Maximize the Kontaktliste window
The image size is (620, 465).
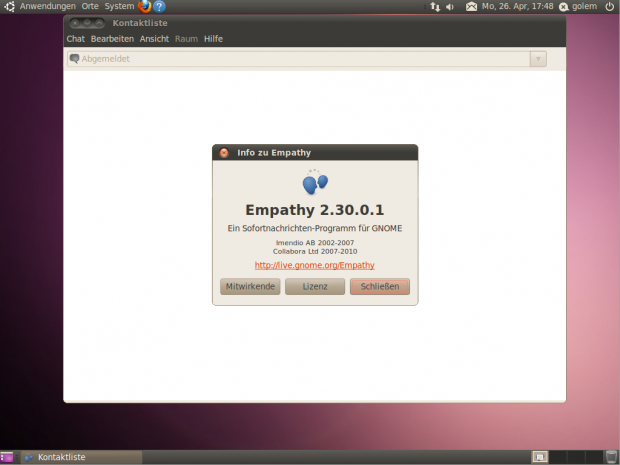click(x=99, y=23)
